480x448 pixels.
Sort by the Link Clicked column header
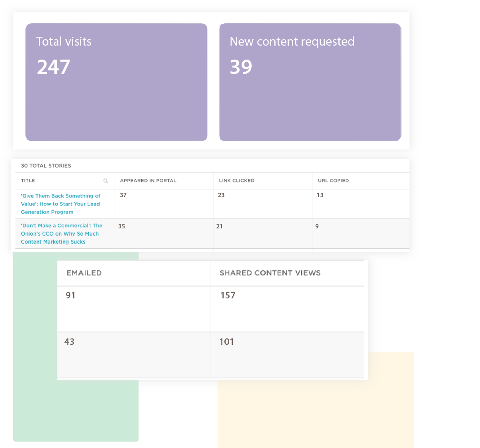click(236, 181)
